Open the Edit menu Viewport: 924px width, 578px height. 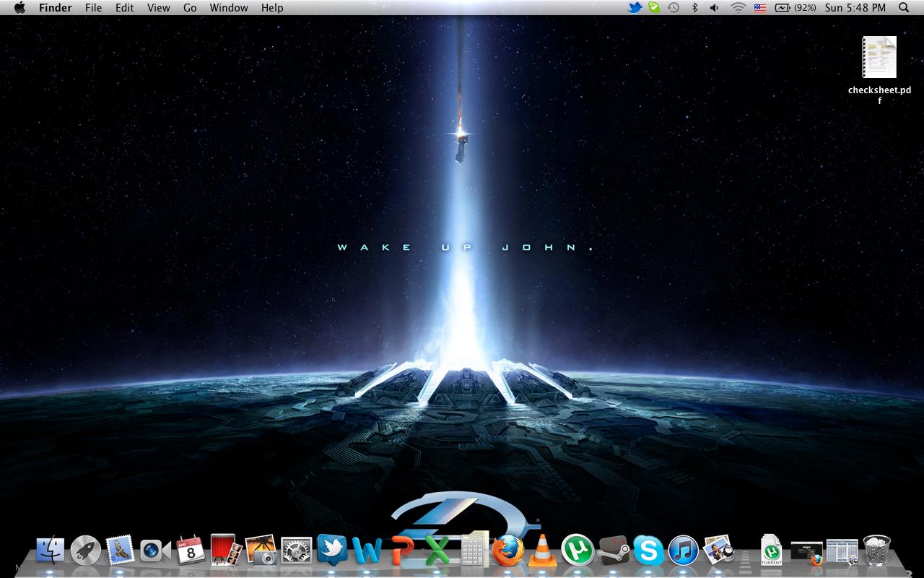[125, 8]
